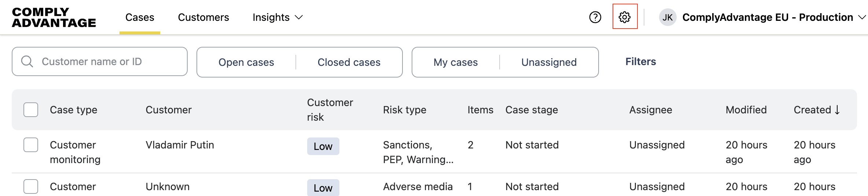Filter by My cases
The height and width of the screenshot is (196, 868).
(456, 62)
